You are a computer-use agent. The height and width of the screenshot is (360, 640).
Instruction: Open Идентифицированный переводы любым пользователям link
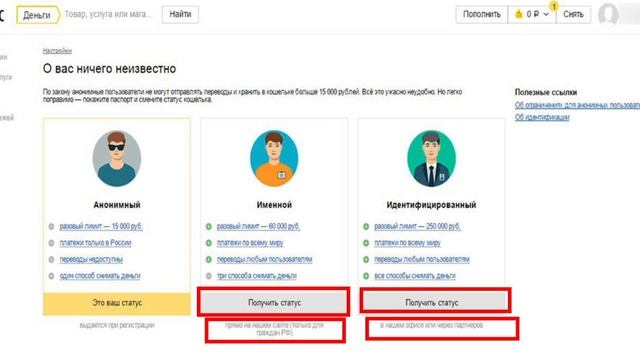point(422,259)
